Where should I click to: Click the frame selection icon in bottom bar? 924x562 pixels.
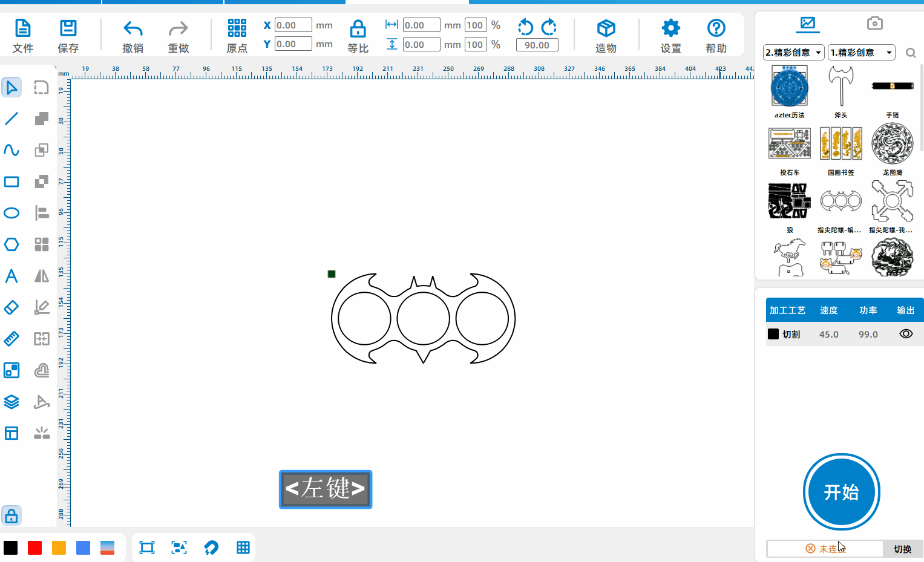coord(147,548)
